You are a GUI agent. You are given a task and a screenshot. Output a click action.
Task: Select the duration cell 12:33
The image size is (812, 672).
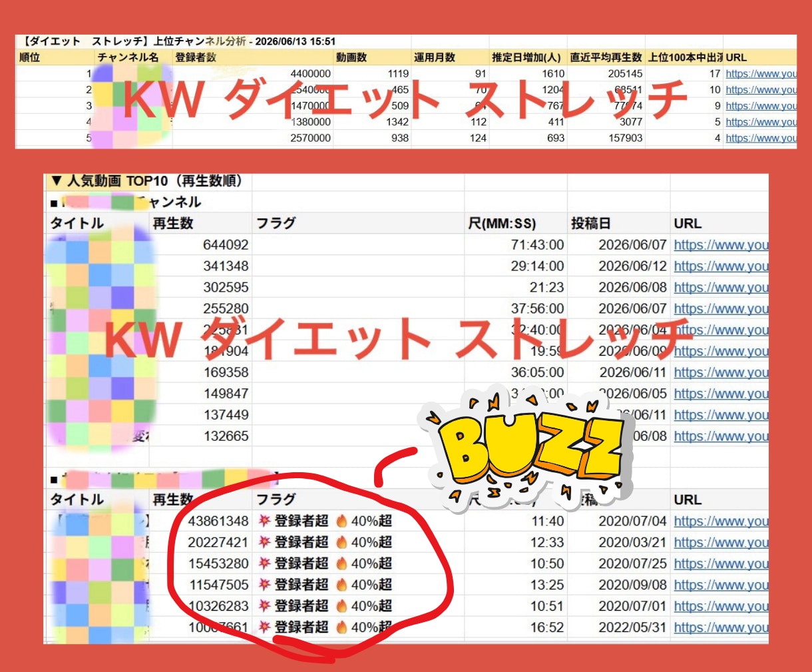547,543
